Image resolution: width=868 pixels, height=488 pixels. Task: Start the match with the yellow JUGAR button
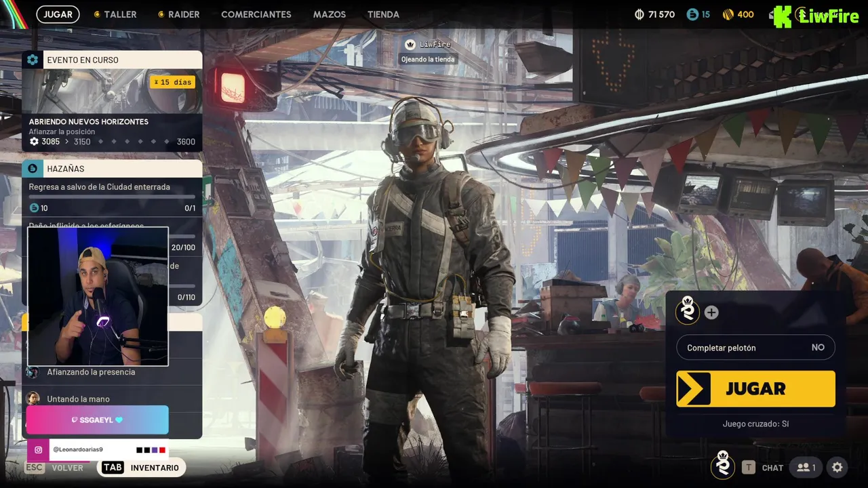[755, 388]
